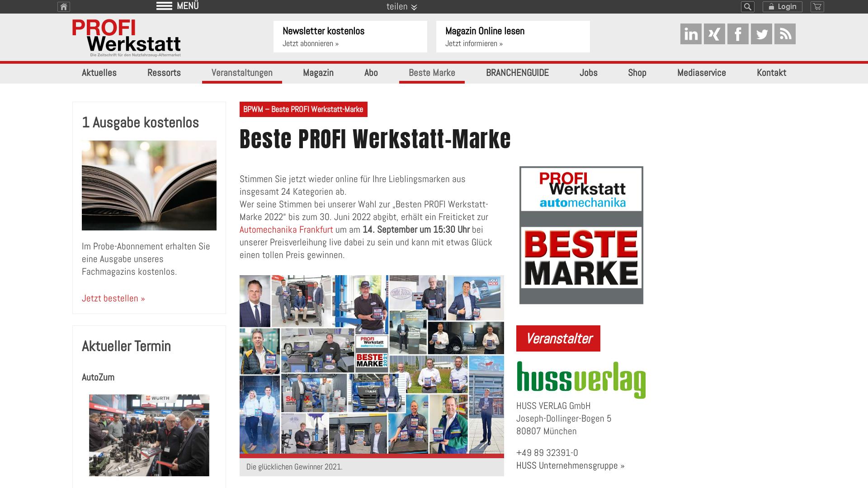Open the Ressorts menu item

click(x=164, y=73)
